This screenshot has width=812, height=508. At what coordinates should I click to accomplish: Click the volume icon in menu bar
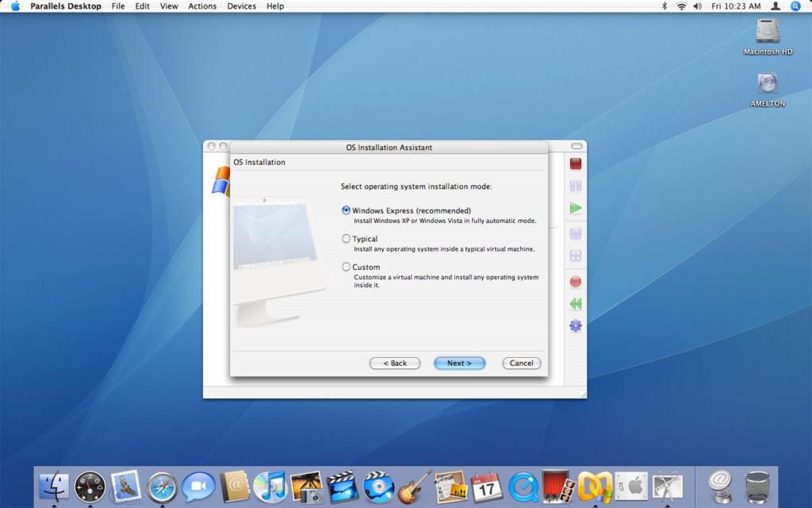click(x=698, y=6)
